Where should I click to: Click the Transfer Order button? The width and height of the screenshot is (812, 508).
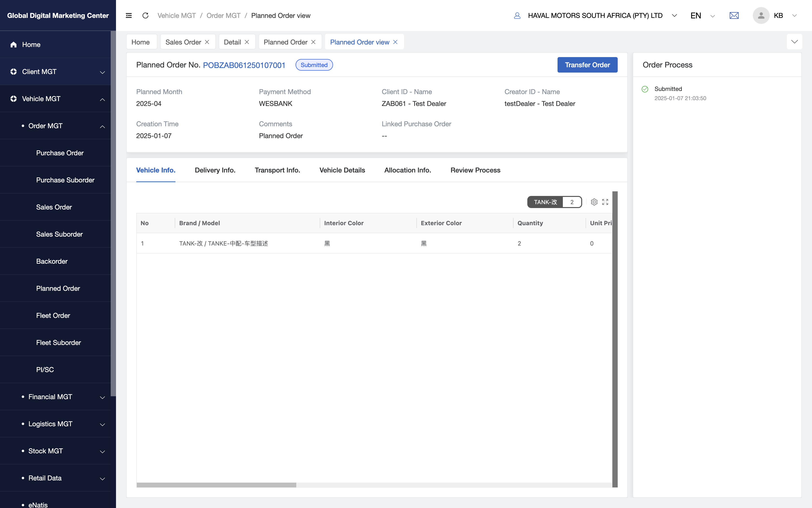tap(587, 65)
